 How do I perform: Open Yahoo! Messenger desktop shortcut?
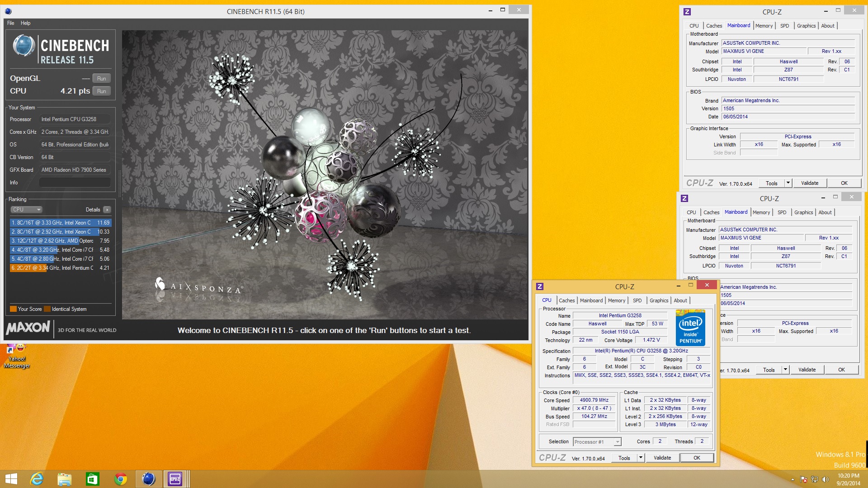point(17,356)
